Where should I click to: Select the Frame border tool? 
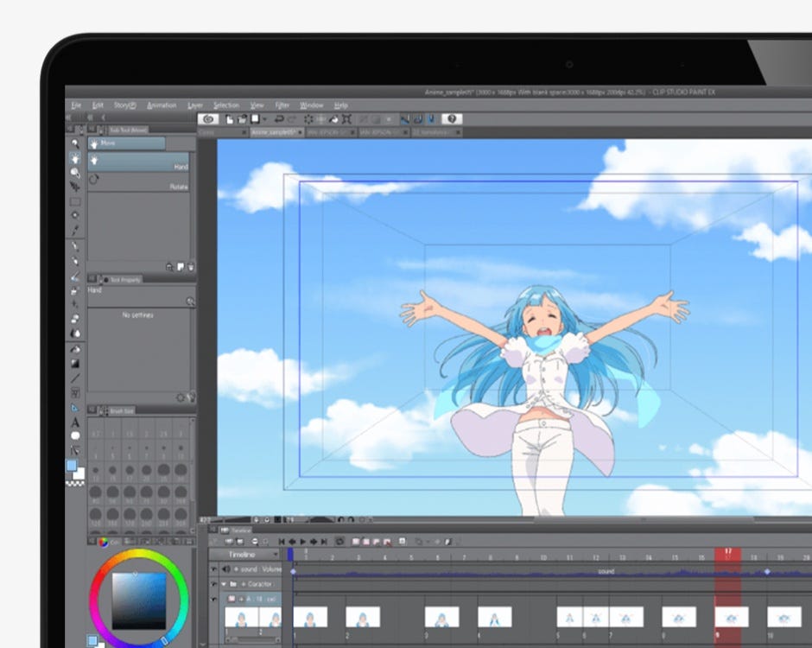(75, 392)
